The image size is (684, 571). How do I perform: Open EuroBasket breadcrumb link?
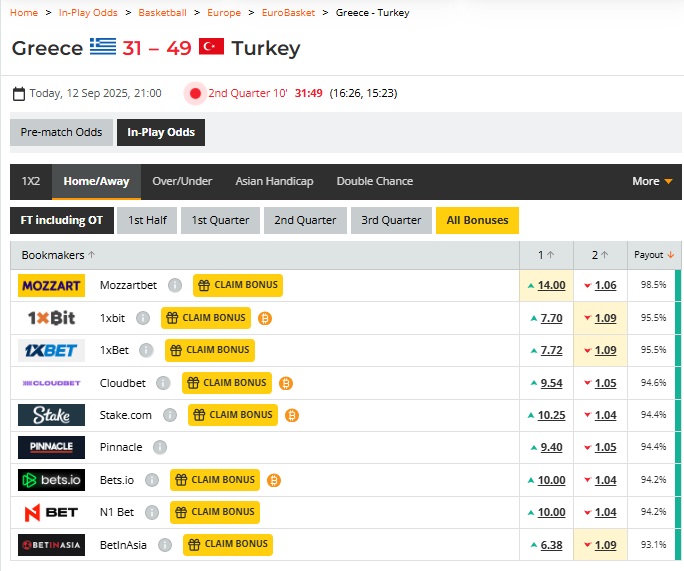coord(288,13)
